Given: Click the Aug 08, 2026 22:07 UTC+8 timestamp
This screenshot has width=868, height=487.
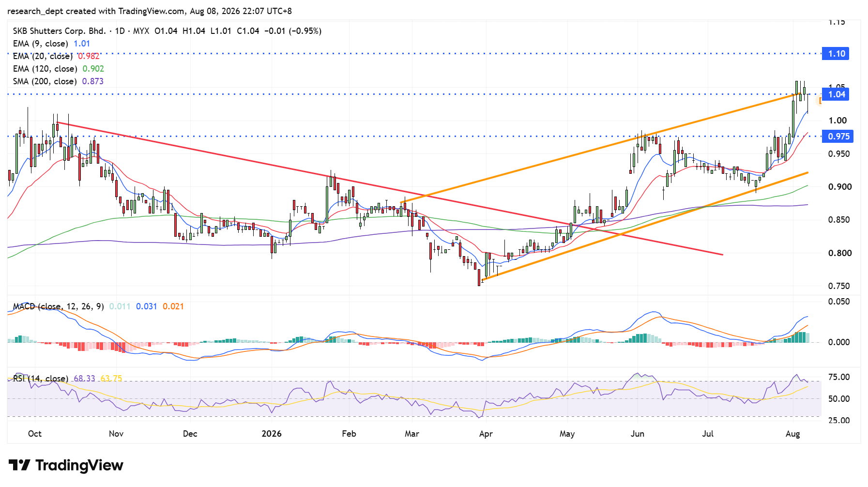Looking at the screenshot, I should [x=241, y=11].
